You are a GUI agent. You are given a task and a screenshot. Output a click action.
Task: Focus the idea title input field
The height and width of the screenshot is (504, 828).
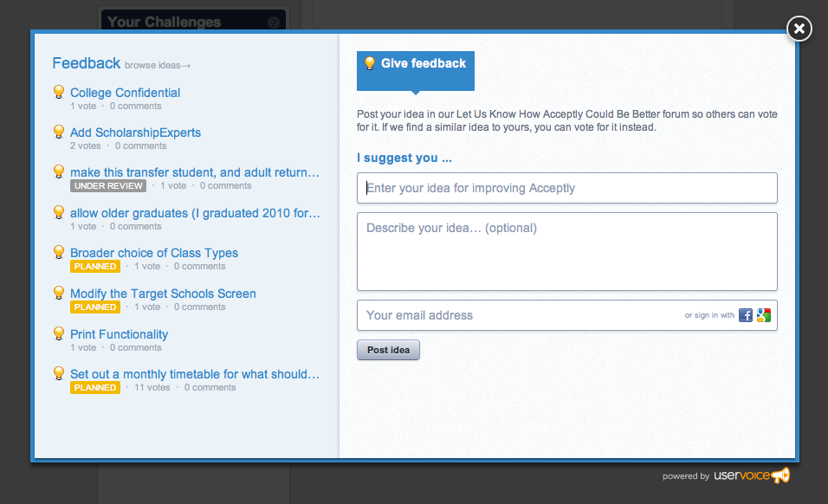point(567,188)
